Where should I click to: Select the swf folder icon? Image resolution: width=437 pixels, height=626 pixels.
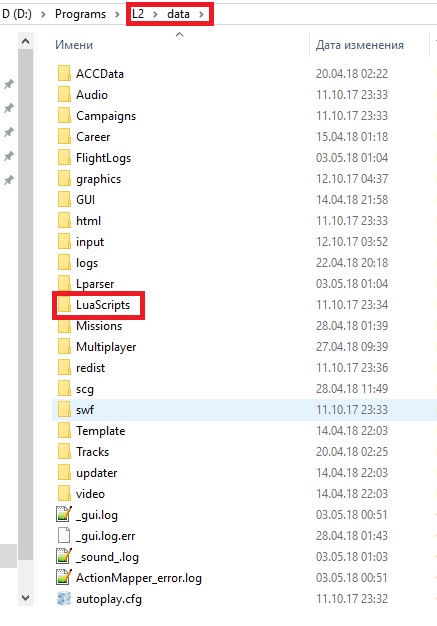click(x=64, y=410)
